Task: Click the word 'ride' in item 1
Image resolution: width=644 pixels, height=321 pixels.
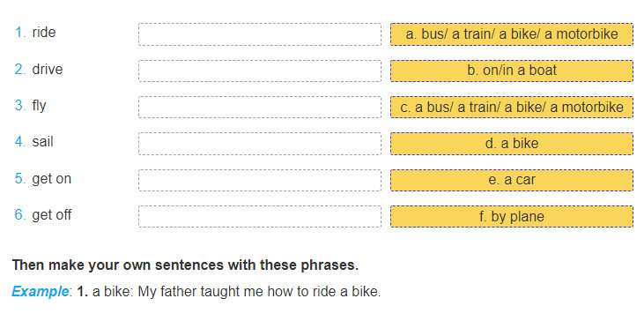Action: 44,32
